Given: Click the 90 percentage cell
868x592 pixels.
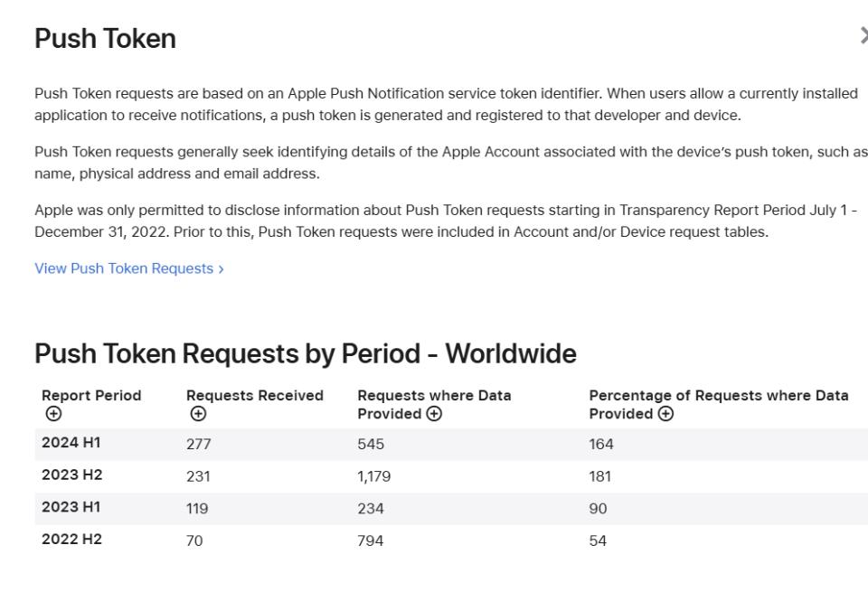Looking at the screenshot, I should [598, 509].
